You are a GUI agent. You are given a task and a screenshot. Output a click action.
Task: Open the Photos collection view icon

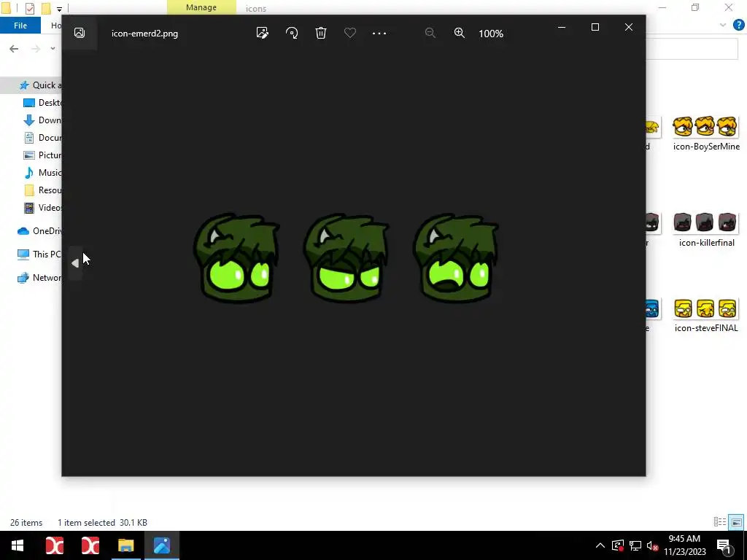[80, 33]
